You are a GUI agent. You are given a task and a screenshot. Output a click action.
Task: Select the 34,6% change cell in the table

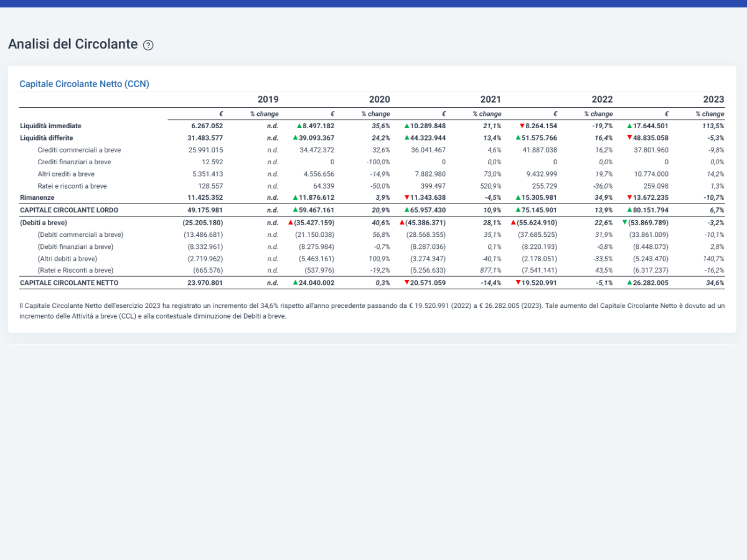715,282
